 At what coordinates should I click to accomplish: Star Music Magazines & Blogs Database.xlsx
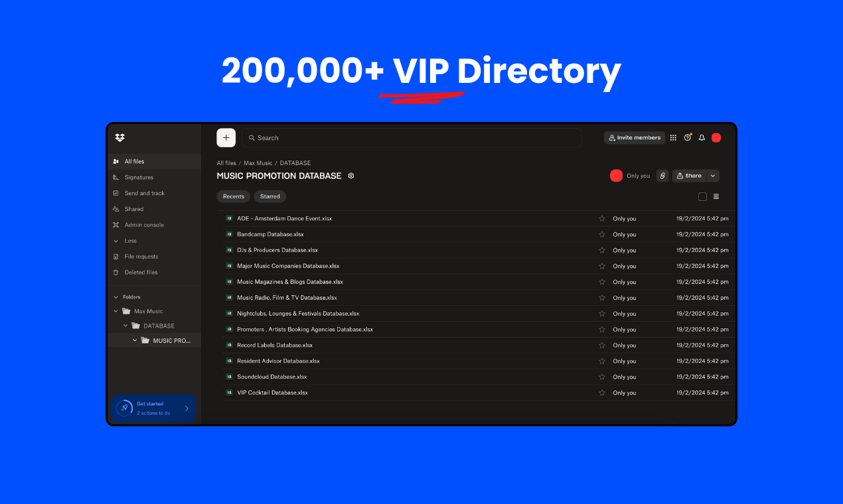click(602, 282)
